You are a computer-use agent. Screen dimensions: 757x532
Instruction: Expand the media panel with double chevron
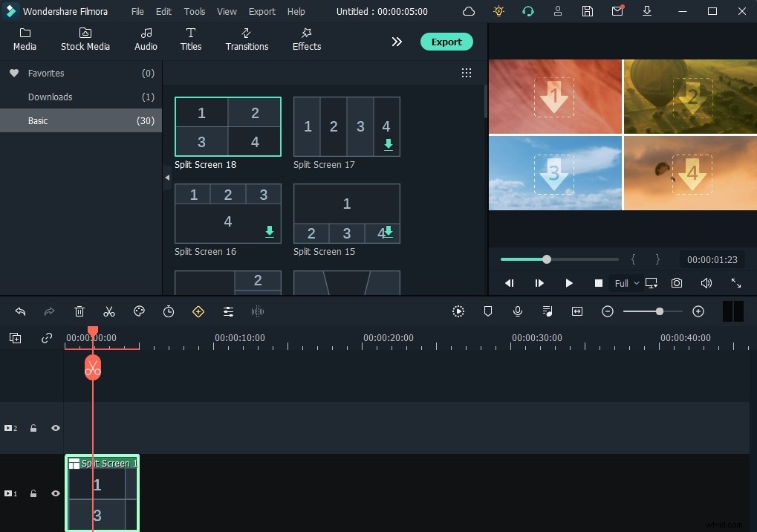tap(397, 42)
